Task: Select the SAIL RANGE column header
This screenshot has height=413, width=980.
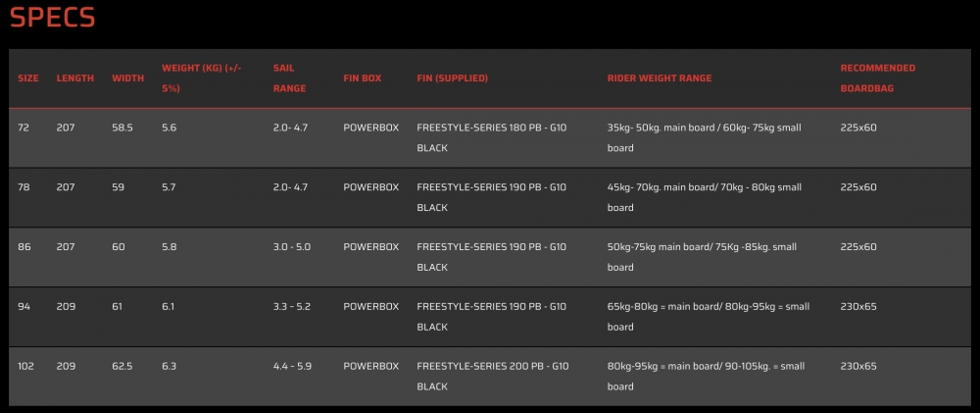Action: (289, 77)
